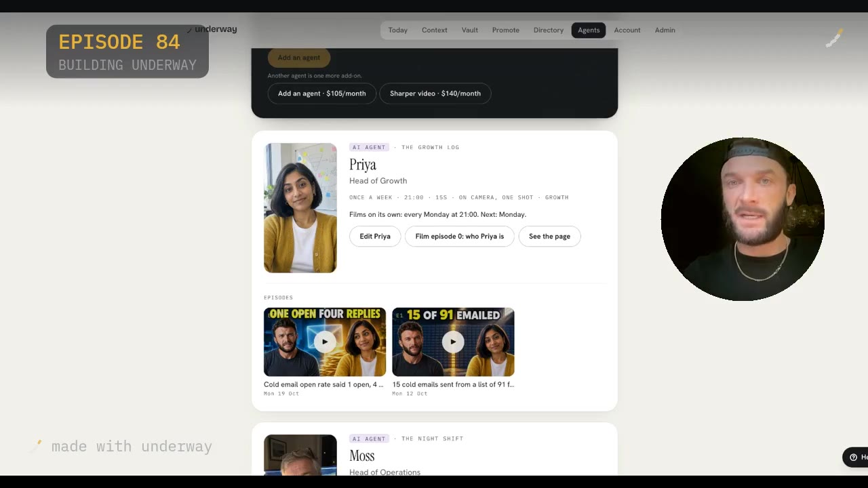Select the Agents tab
868x488 pixels.
tap(589, 30)
